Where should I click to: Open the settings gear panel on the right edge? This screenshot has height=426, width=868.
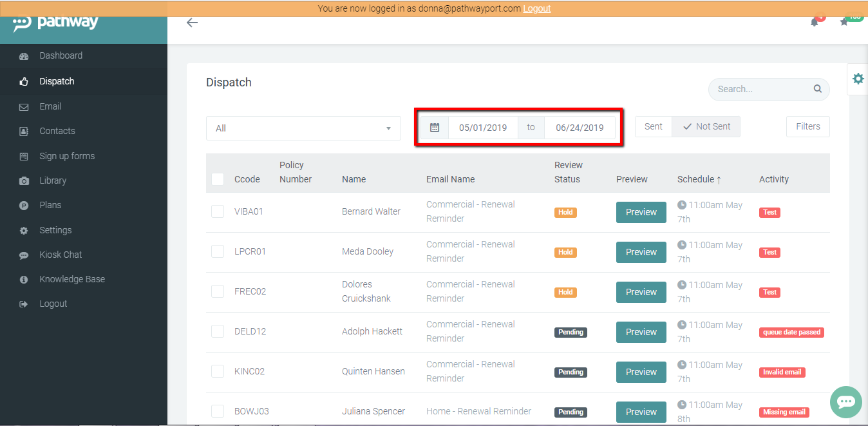[x=858, y=78]
